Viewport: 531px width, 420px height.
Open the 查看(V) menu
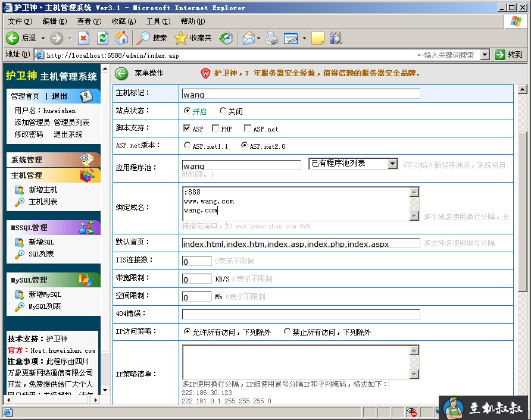tap(89, 21)
